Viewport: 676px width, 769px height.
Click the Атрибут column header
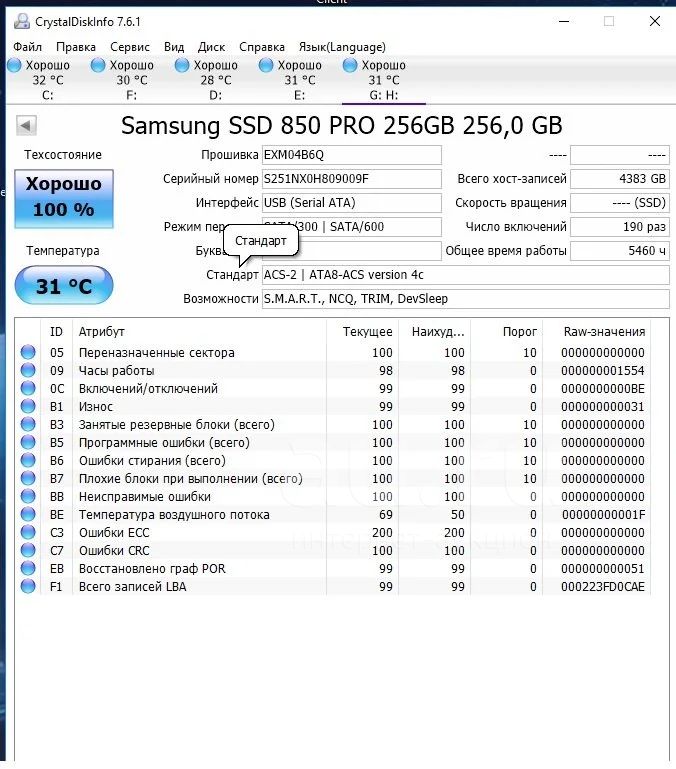coord(199,332)
